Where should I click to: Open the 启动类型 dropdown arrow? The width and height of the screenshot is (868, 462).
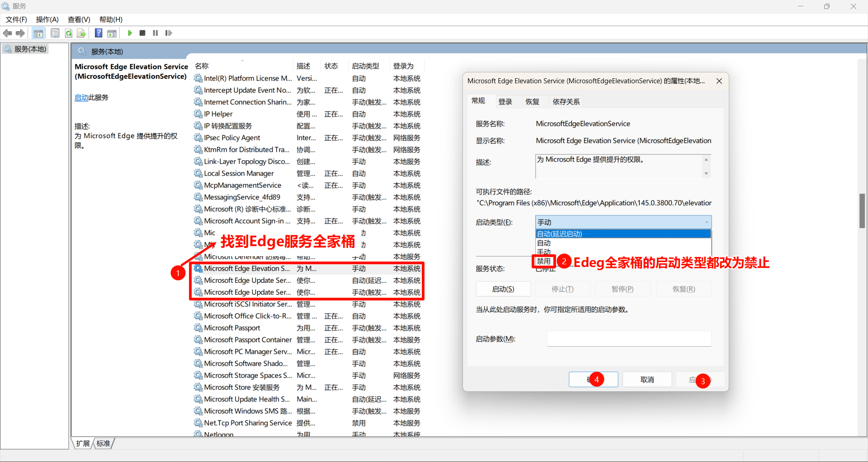tap(707, 222)
